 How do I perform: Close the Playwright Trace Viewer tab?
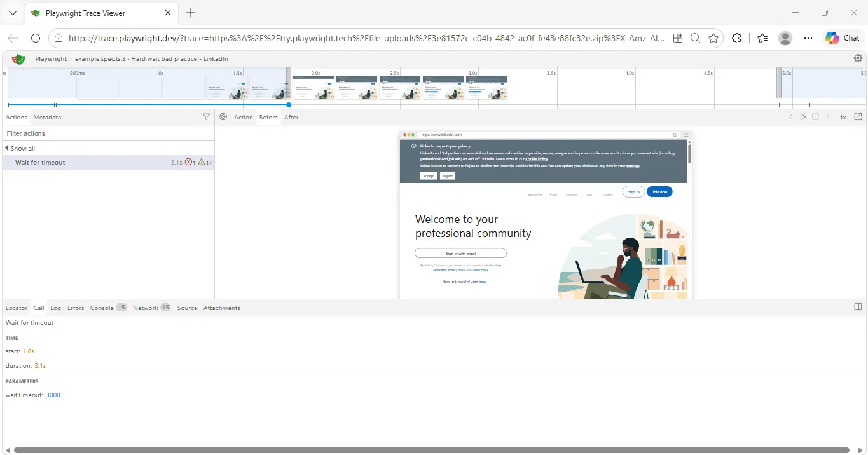click(x=168, y=13)
